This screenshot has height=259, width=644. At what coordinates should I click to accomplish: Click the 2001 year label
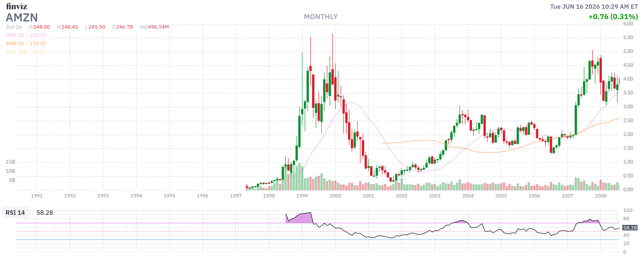pyautogui.click(x=369, y=196)
